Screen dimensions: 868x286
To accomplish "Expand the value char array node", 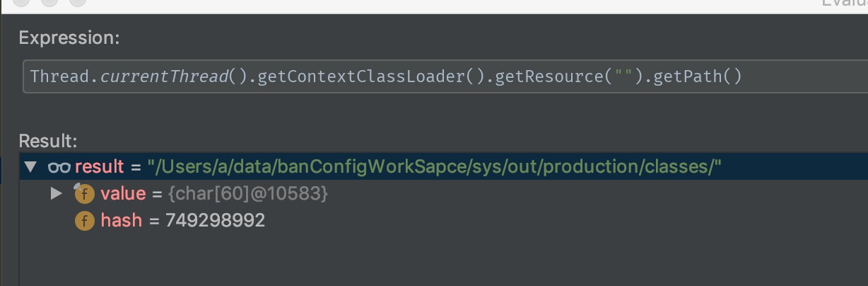I will tap(57, 193).
